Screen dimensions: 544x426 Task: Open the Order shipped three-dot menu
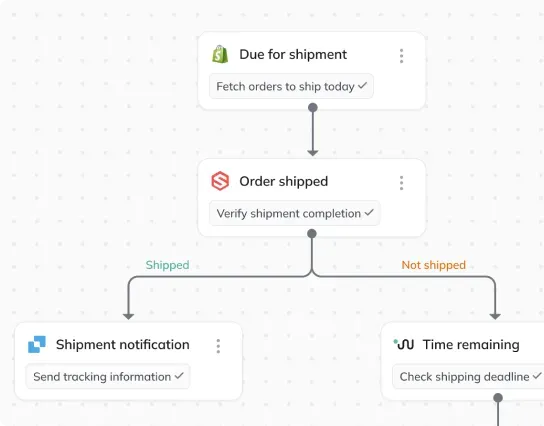coord(401,183)
